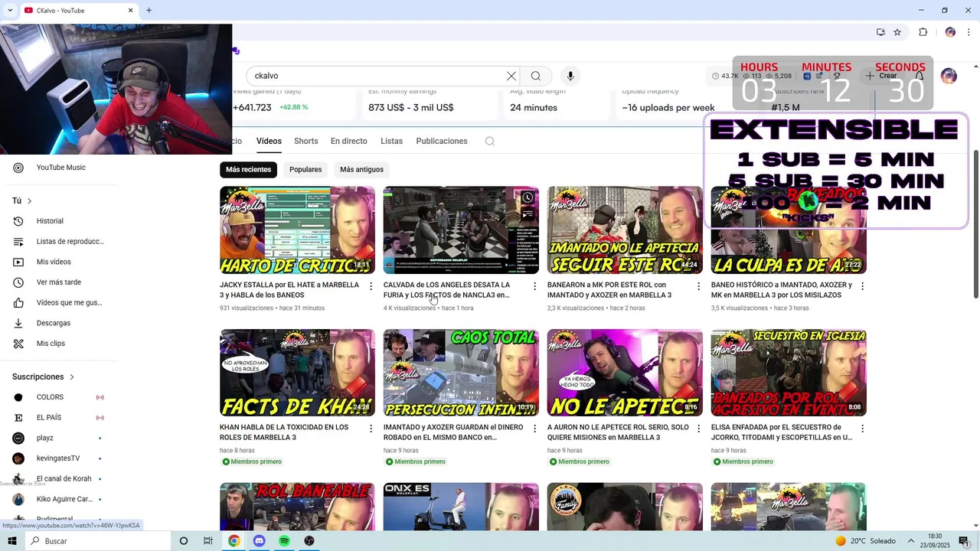Expand the Tú section
This screenshot has width=980, height=551.
click(x=21, y=201)
